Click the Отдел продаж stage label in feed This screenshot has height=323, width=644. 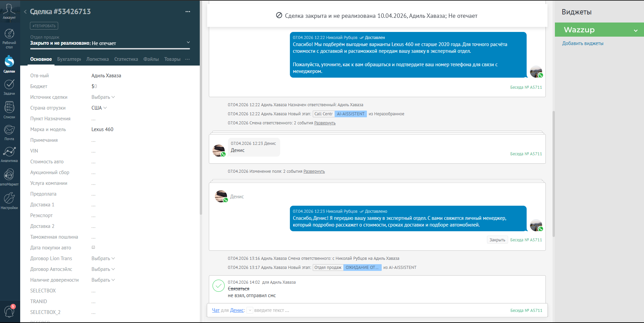click(x=328, y=268)
